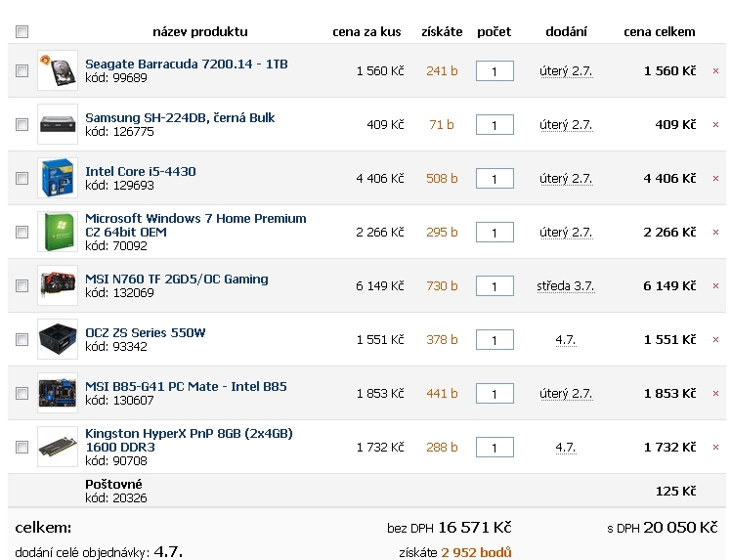Click the Windows 7 Home Premium product image

[57, 232]
